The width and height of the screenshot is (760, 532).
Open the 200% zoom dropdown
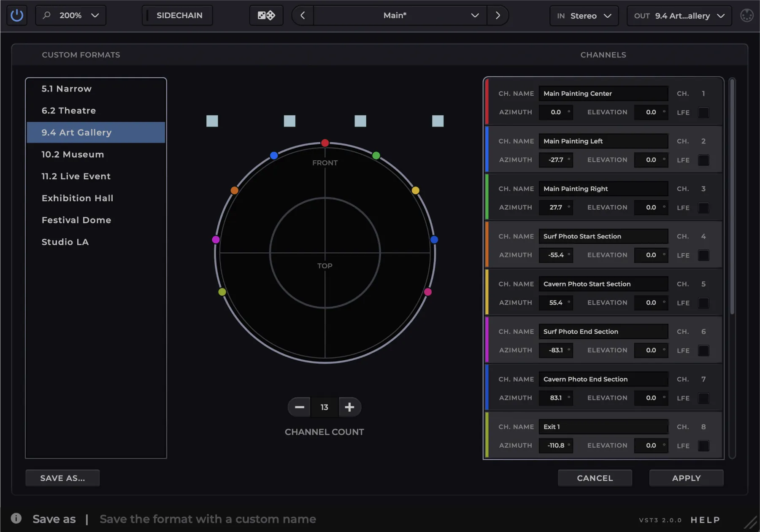(x=70, y=16)
